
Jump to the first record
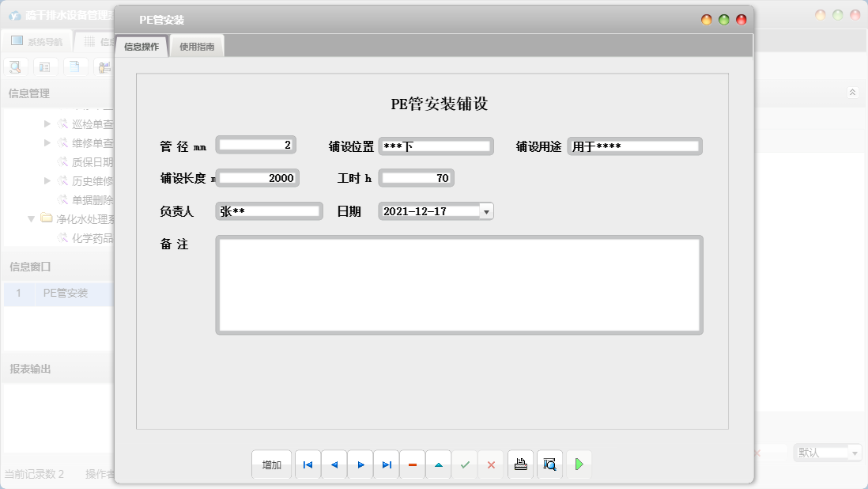pyautogui.click(x=308, y=464)
